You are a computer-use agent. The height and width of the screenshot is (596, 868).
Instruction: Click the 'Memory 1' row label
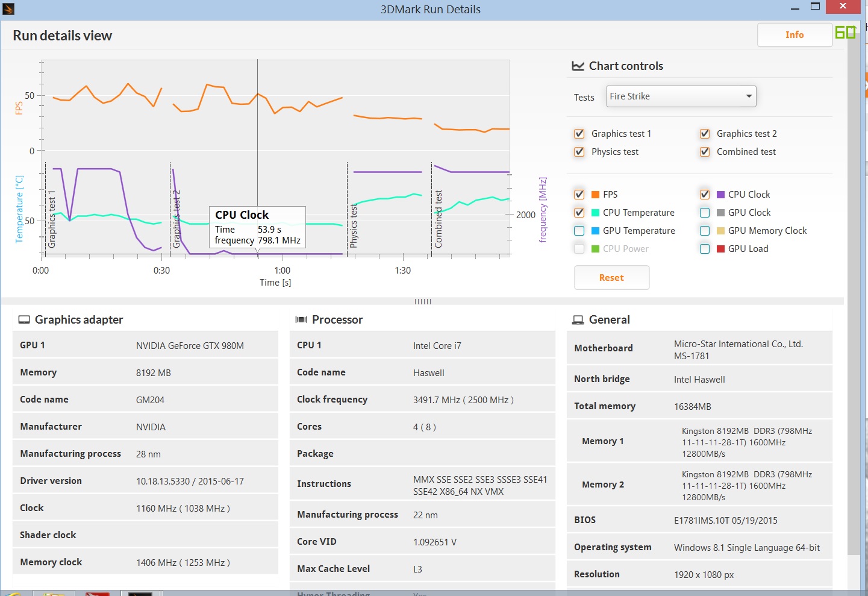point(603,441)
